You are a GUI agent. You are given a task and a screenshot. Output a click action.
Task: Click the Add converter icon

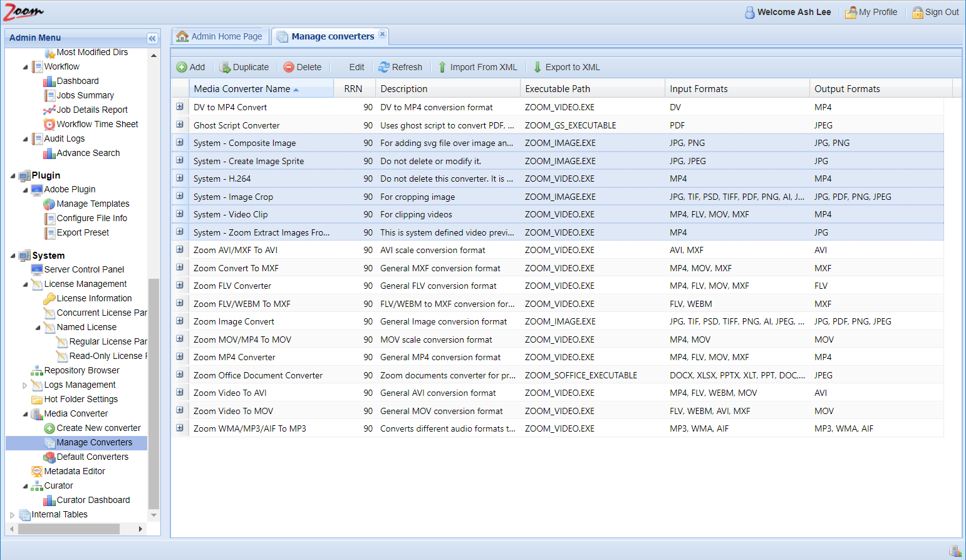pyautogui.click(x=182, y=67)
